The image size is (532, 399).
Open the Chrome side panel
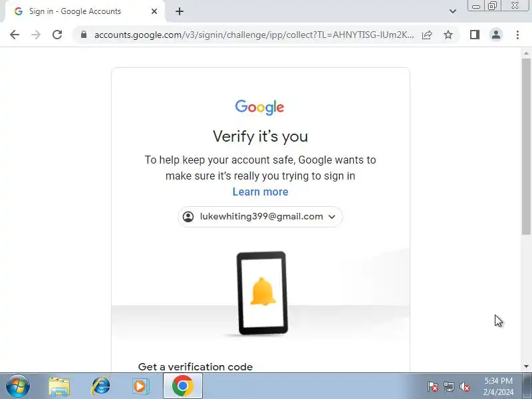click(x=475, y=35)
